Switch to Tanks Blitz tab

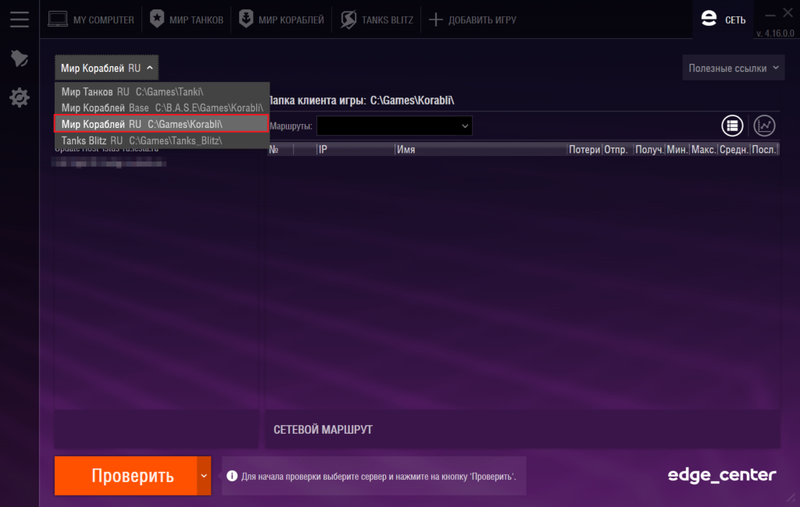click(377, 19)
